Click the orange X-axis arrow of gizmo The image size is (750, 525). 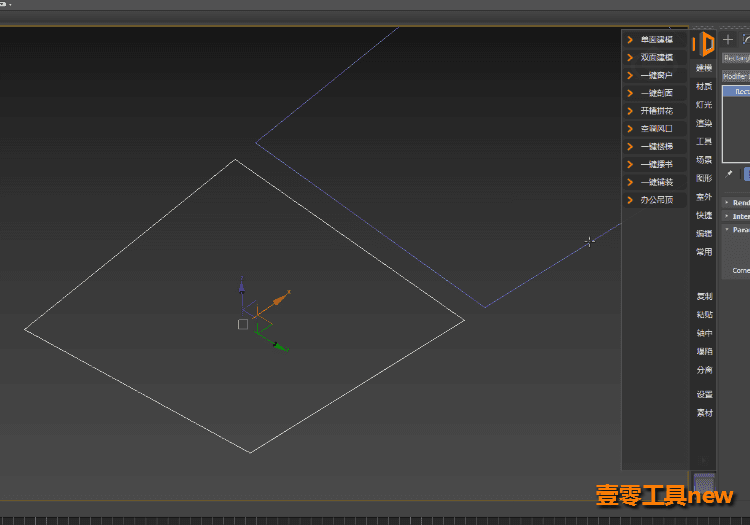click(281, 297)
